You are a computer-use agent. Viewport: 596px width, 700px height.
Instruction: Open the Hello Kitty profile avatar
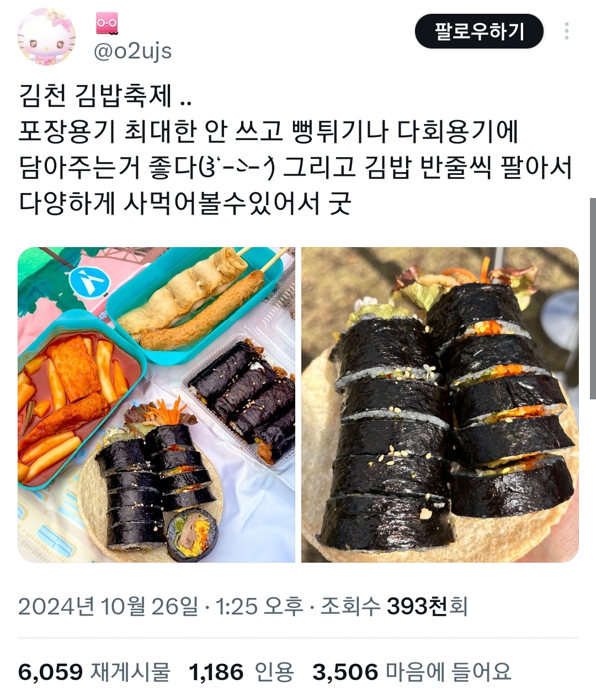(46, 38)
